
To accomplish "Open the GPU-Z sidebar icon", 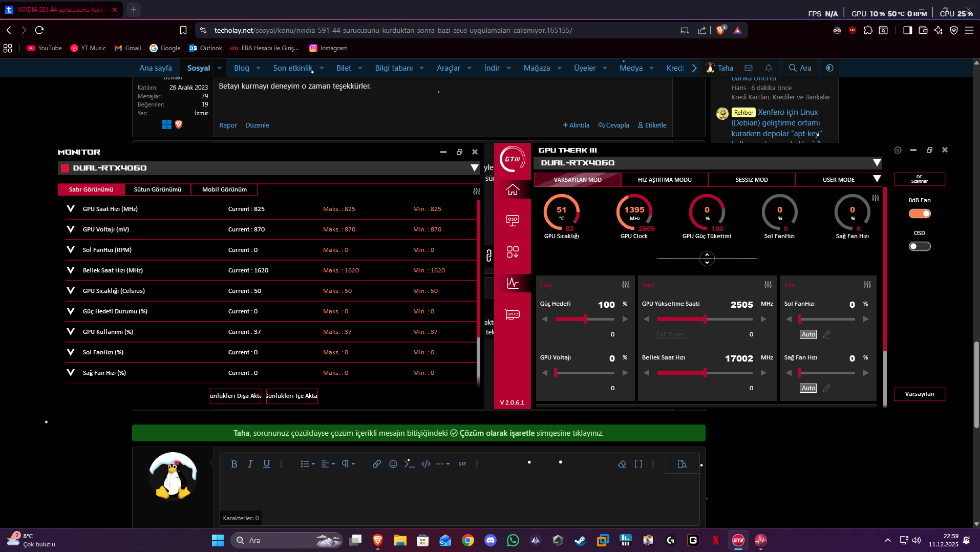I will coord(513,314).
